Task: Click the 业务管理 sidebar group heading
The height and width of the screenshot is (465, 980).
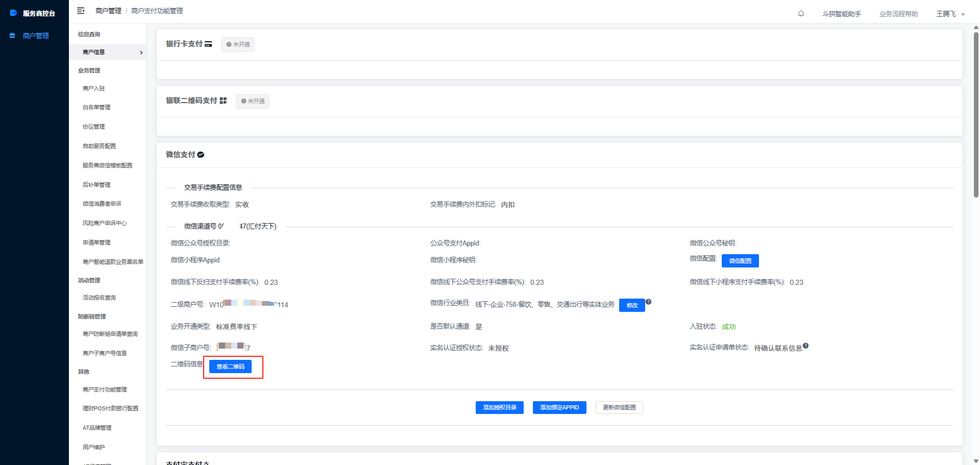Action: pos(89,70)
